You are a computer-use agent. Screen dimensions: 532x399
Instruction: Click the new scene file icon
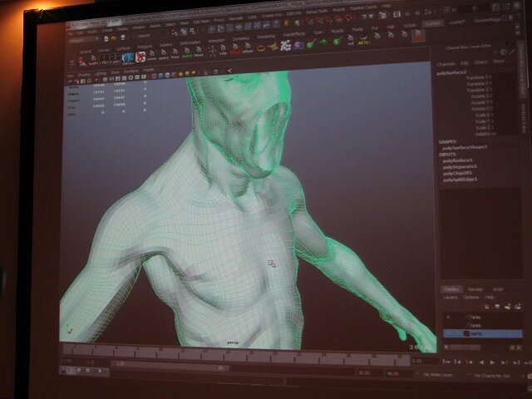point(106,39)
